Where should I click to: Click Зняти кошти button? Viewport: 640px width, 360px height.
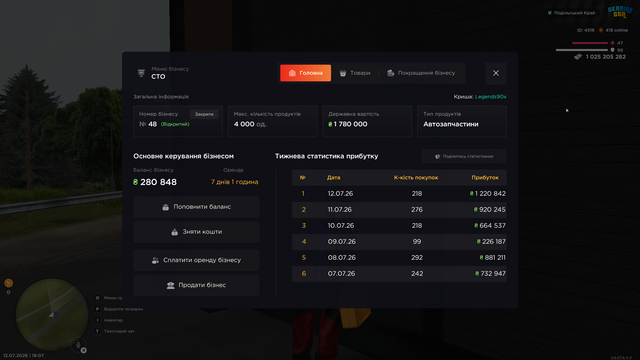196,232
